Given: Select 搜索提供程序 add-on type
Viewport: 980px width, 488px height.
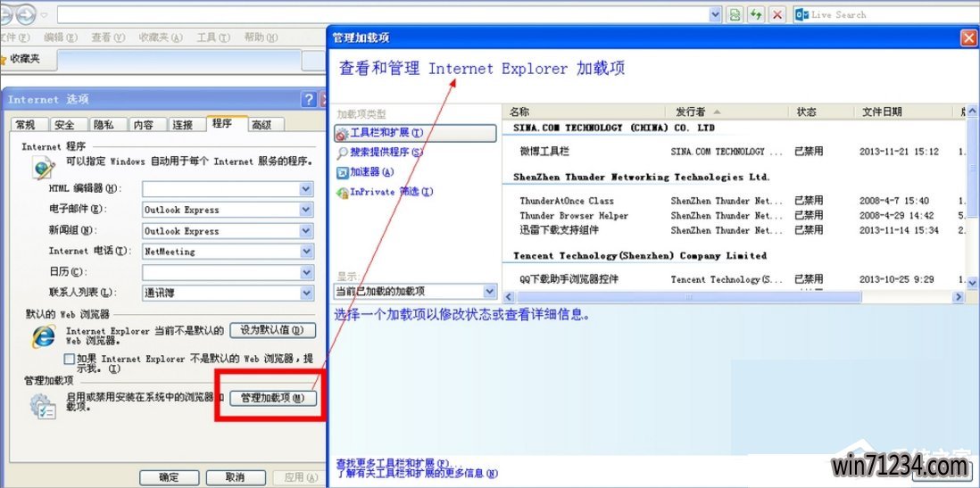Looking at the screenshot, I should [379, 153].
